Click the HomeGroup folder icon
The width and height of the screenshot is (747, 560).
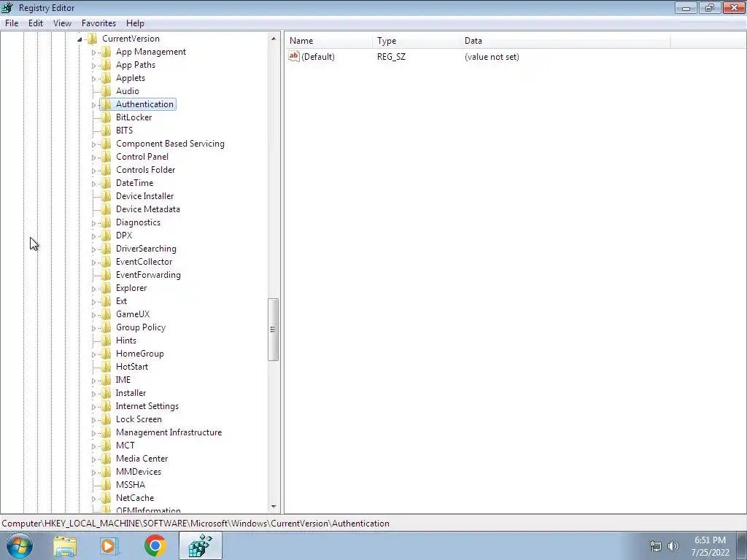(107, 354)
